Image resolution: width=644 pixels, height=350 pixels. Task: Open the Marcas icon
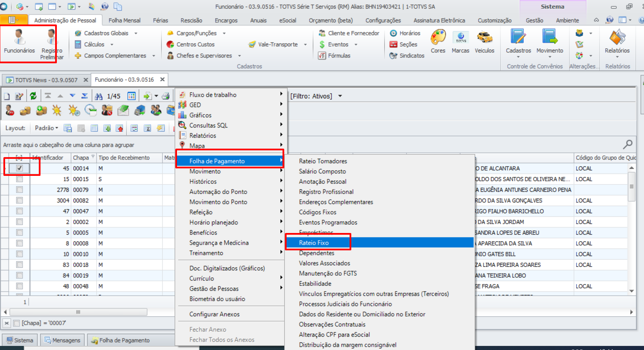pos(461,41)
